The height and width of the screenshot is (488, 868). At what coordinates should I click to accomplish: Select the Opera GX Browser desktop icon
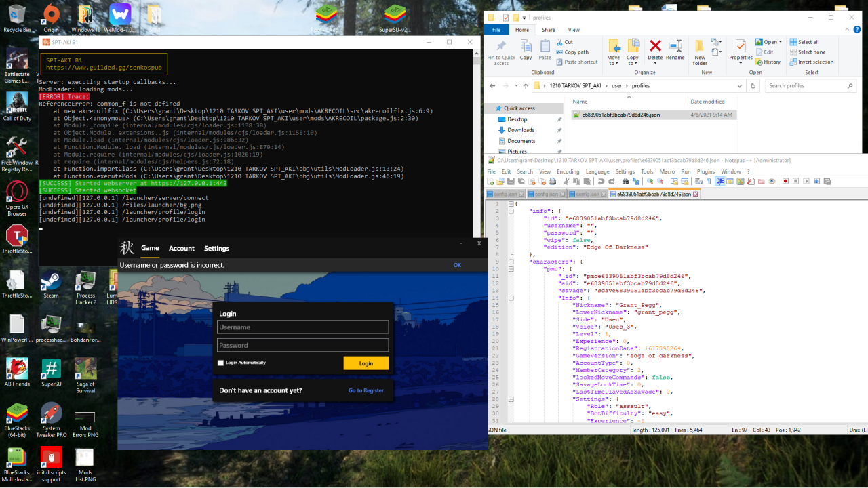(x=17, y=198)
